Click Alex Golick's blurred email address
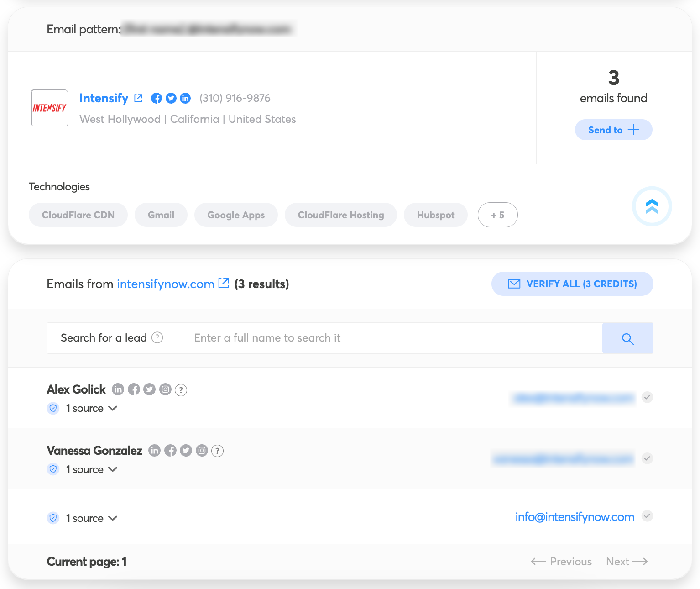This screenshot has height=589, width=700. pyautogui.click(x=573, y=398)
